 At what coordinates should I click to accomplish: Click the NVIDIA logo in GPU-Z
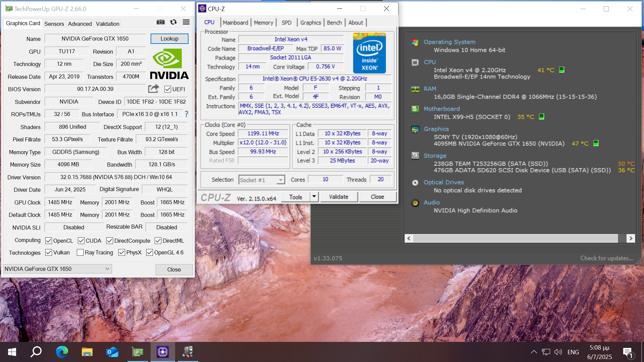tap(169, 64)
